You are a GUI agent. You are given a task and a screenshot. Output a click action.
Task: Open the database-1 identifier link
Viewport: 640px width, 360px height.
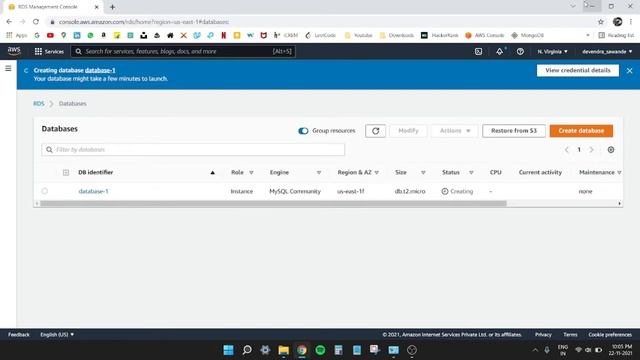tap(93, 191)
